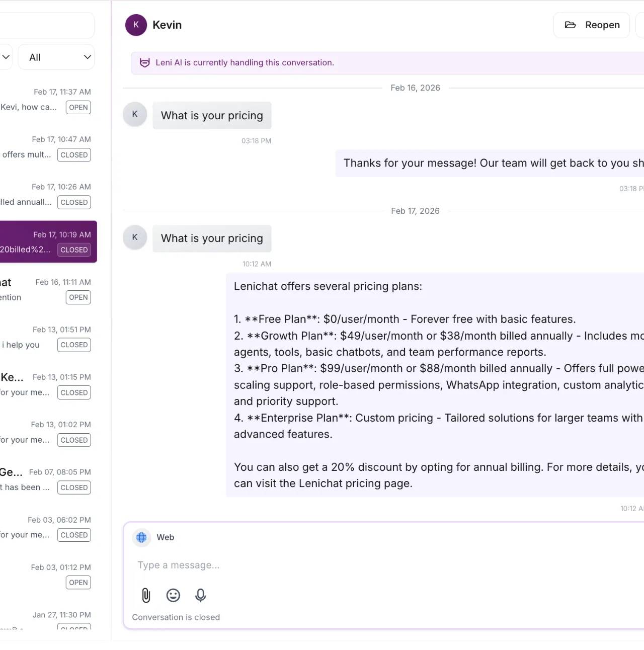
Task: Open the Feb 13, 01:51 PM conversation
Action: [x=47, y=337]
